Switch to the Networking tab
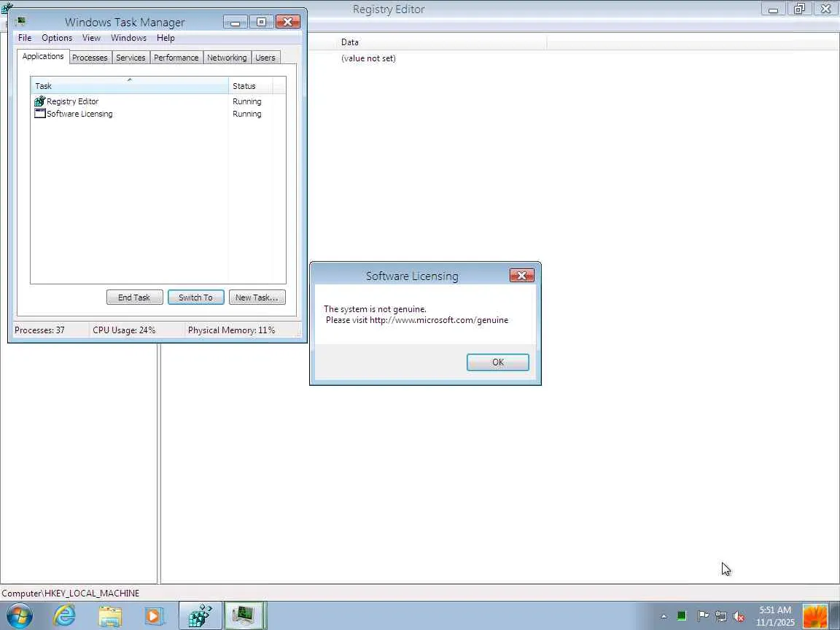The image size is (840, 630). 227,58
